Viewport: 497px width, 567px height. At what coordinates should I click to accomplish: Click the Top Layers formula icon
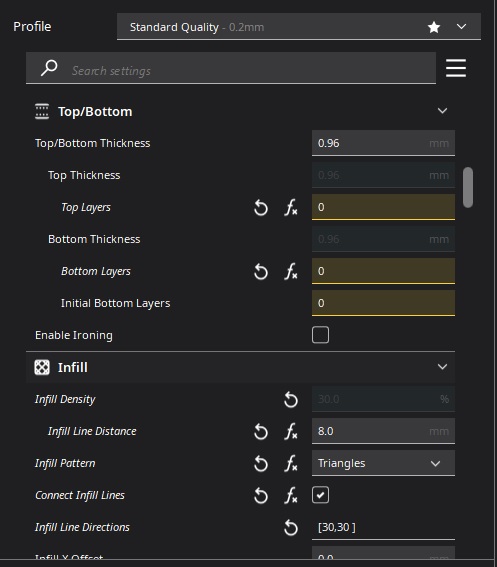[291, 208]
